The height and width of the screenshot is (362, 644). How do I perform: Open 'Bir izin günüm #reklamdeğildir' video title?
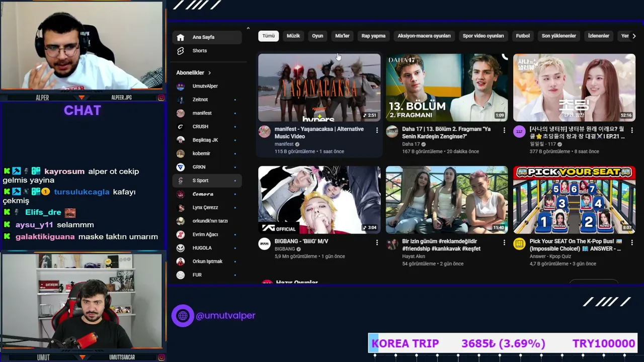[441, 245]
